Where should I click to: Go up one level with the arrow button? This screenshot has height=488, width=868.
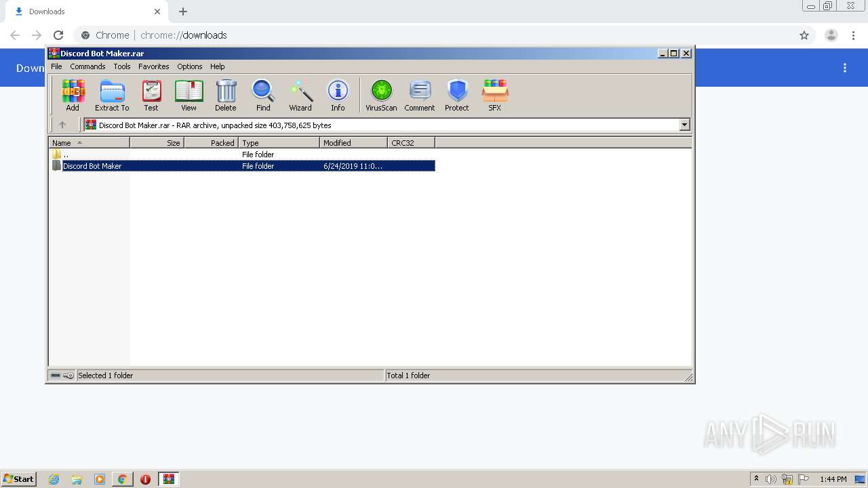tap(62, 125)
